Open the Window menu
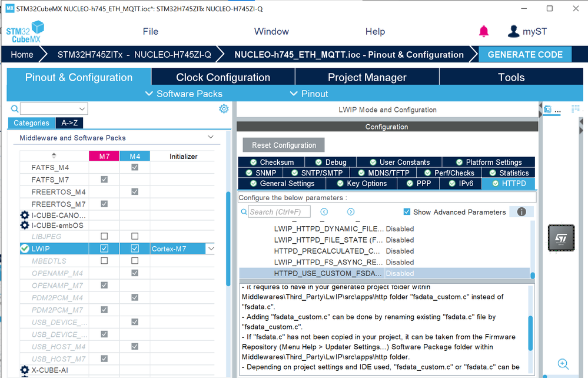This screenshot has height=378, width=588. (271, 32)
